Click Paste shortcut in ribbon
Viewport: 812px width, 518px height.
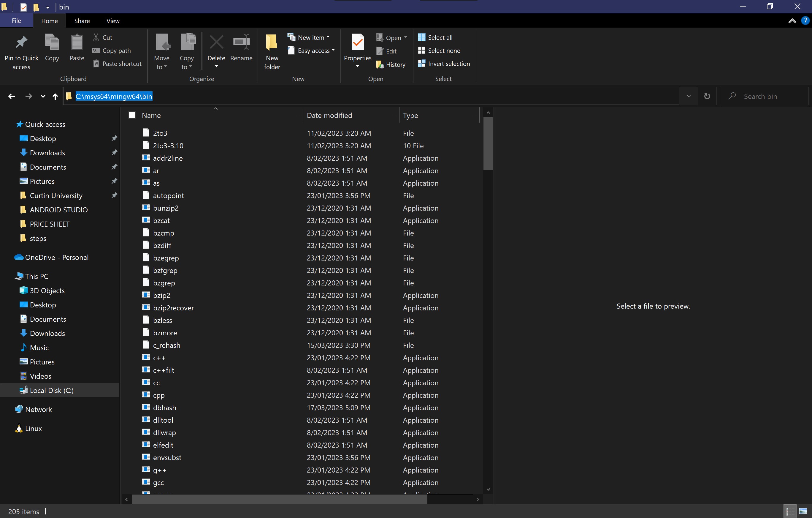pos(117,64)
